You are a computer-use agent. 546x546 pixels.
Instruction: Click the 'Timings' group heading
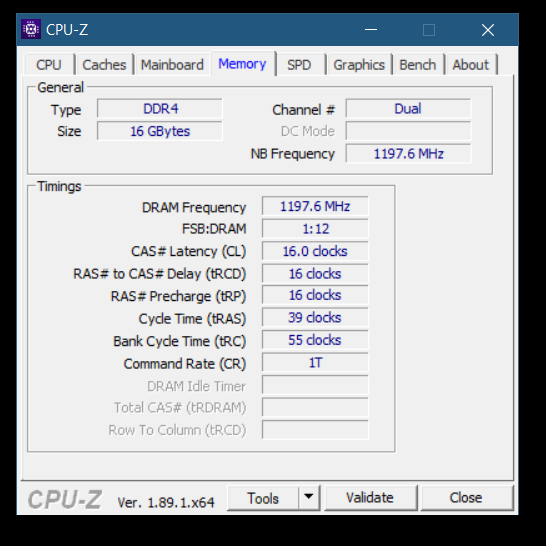(x=59, y=187)
